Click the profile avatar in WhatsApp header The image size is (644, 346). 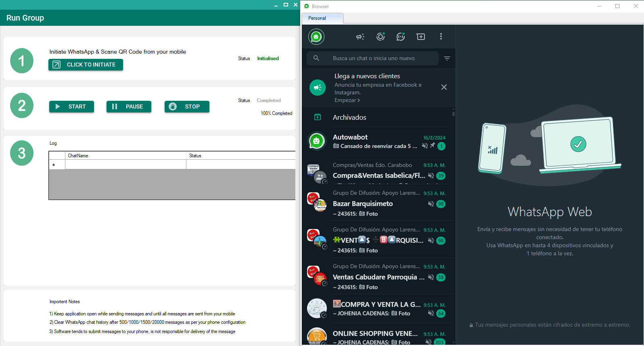coord(316,37)
